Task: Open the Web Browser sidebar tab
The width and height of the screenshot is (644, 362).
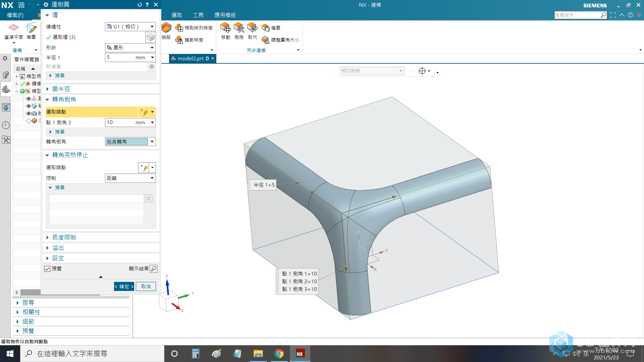Action: pyautogui.click(x=6, y=107)
